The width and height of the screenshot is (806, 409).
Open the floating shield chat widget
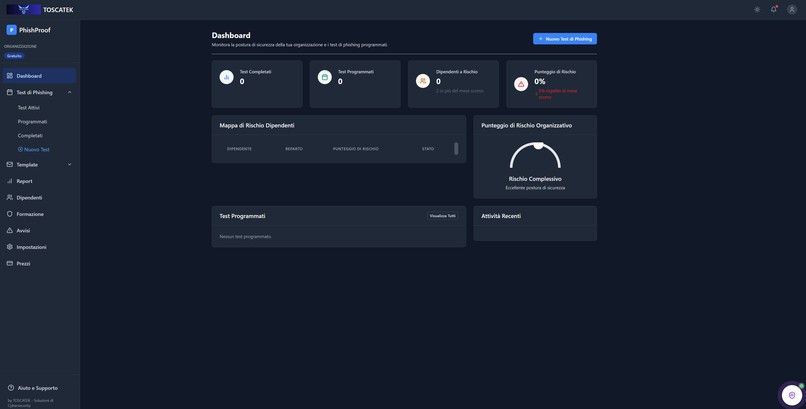coord(792,395)
